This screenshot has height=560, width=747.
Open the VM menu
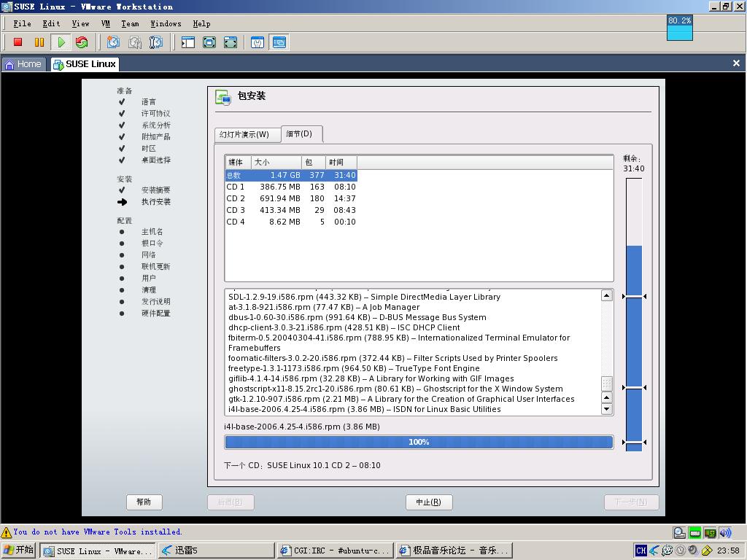coord(106,24)
